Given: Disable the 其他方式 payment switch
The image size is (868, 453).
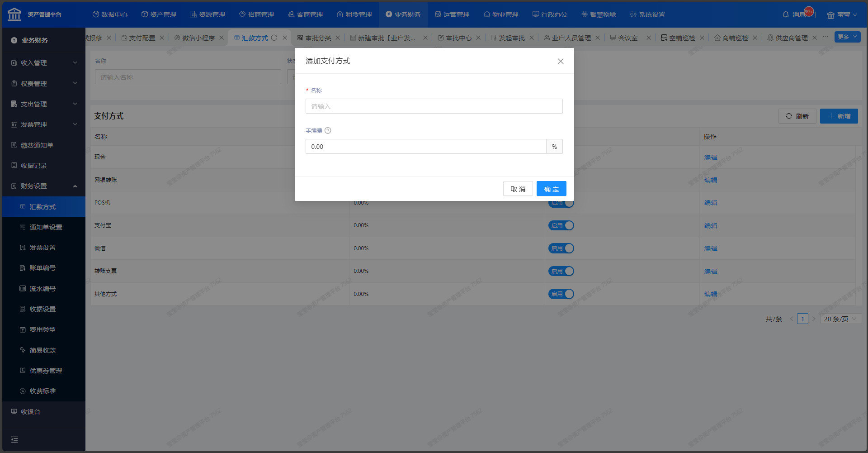Looking at the screenshot, I should pos(561,294).
